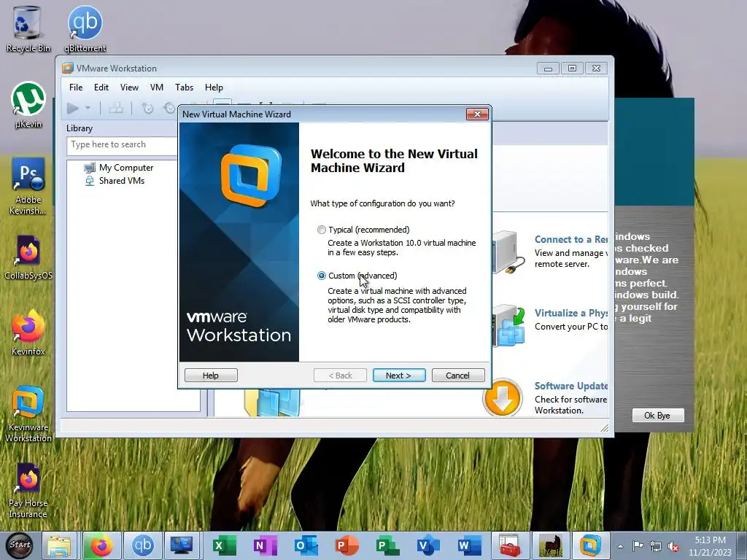Click the monitor icon in taskbar
Viewport: 747px width, 560px height.
pyautogui.click(x=182, y=545)
